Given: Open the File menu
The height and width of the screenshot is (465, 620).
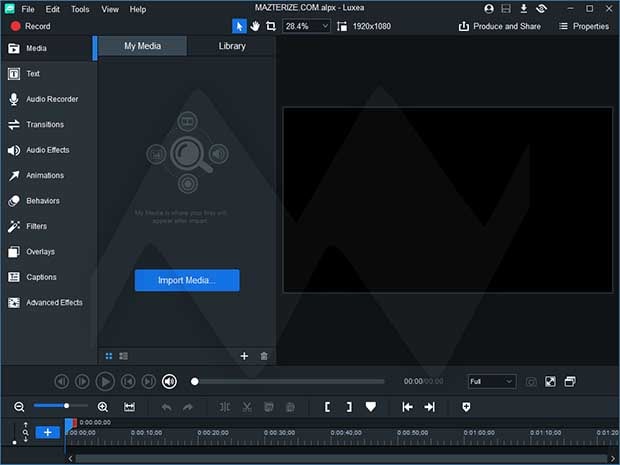Looking at the screenshot, I should click(28, 9).
